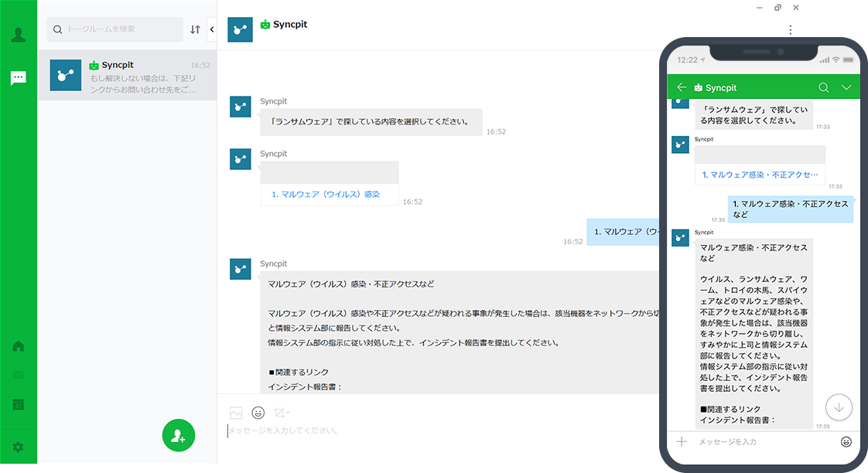Open the Syncpit talk room in the list
Viewport: 868px width, 473px height.
pos(127,75)
